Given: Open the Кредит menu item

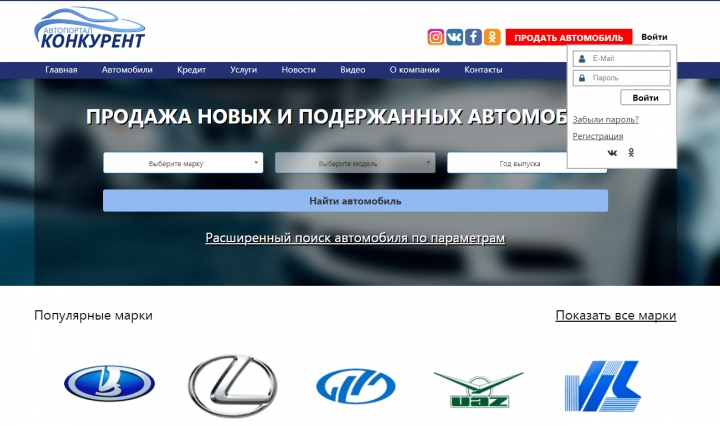Looking at the screenshot, I should [191, 70].
